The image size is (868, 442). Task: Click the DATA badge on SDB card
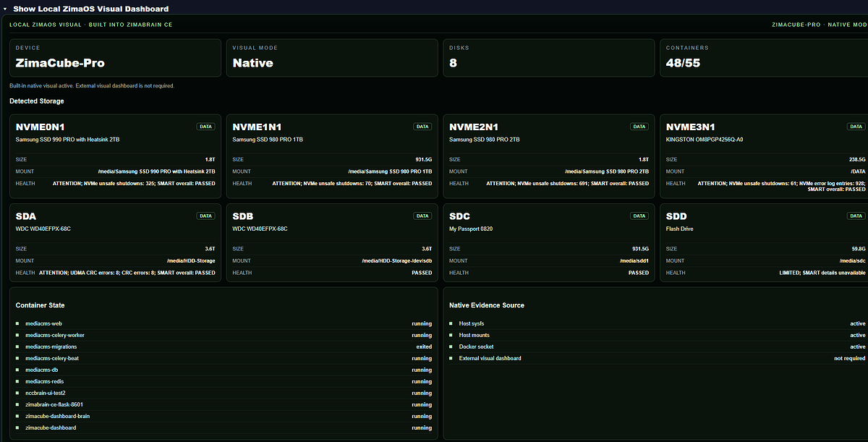coord(422,216)
